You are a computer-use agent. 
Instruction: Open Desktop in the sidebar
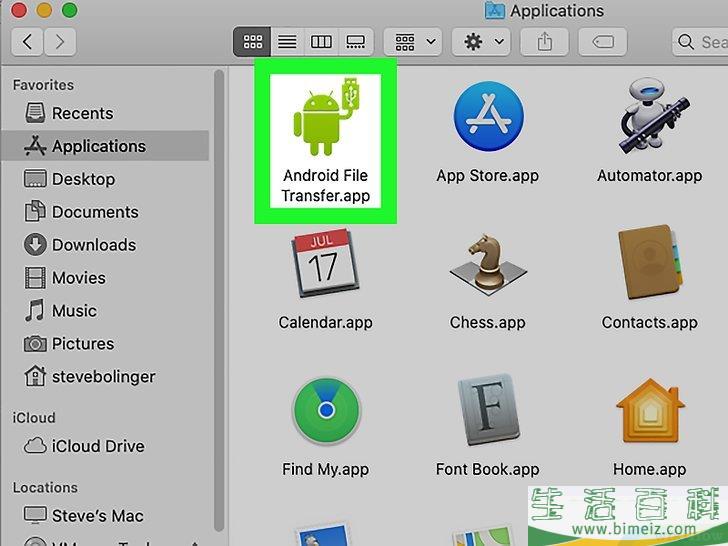[x=104, y=179]
